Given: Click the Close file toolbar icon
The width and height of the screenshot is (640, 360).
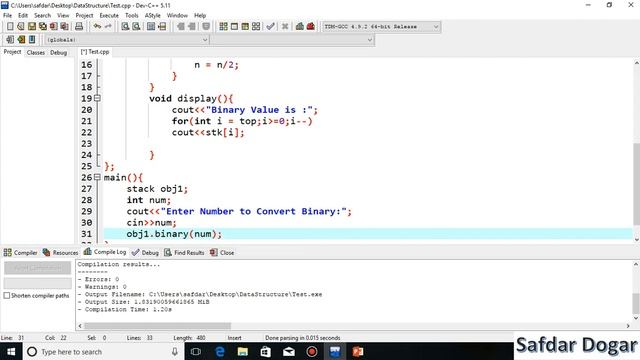Looking at the screenshot, I should [x=53, y=27].
